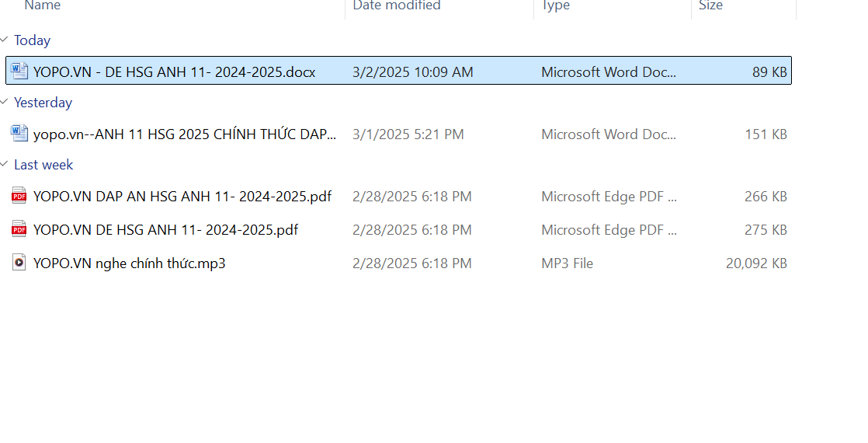Click Word icon of yopo.vn--ANH 11 HSG file
This screenshot has width=868, height=443.
(x=19, y=134)
